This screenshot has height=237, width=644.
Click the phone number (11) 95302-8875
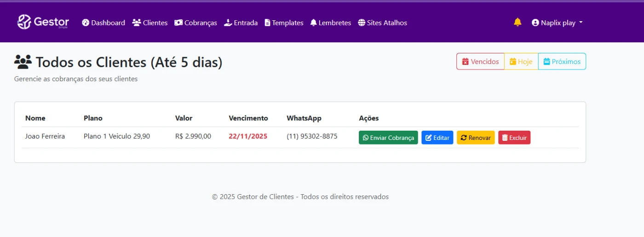tap(312, 136)
